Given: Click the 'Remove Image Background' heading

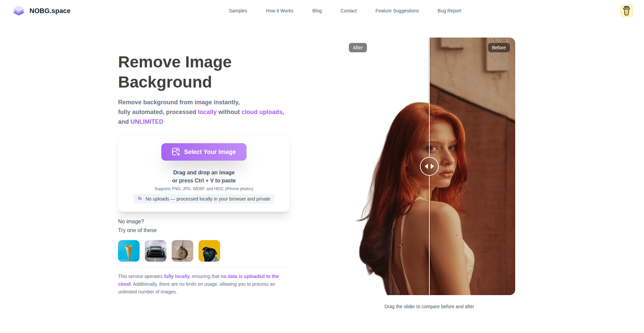Looking at the screenshot, I should click(175, 72).
